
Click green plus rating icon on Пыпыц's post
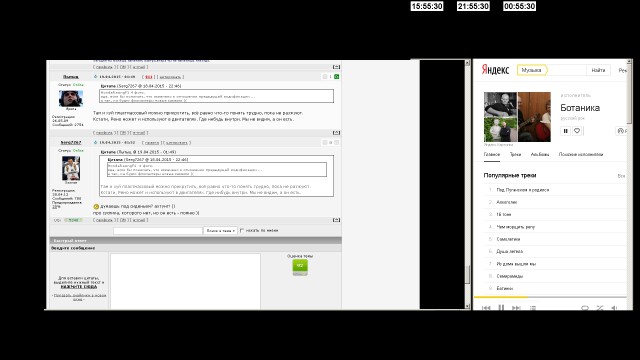(x=337, y=77)
